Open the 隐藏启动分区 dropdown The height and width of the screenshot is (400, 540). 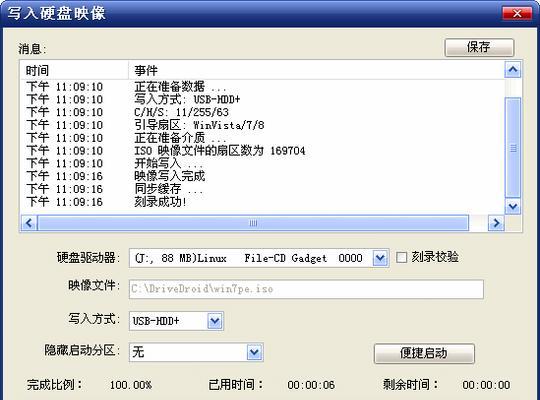click(255, 352)
